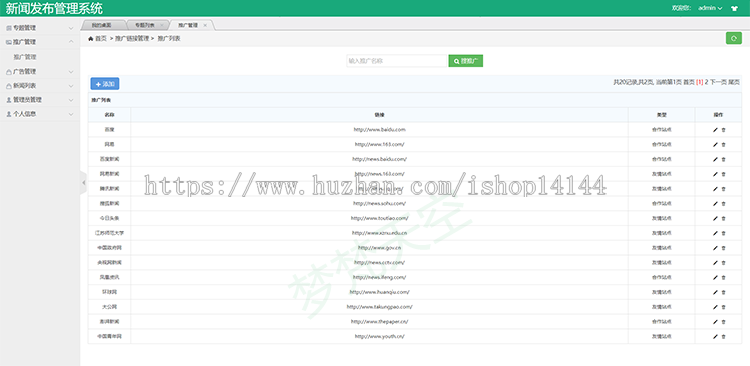Expand the 新闻列表 sidebar chevron
This screenshot has height=366, width=750.
[x=71, y=86]
